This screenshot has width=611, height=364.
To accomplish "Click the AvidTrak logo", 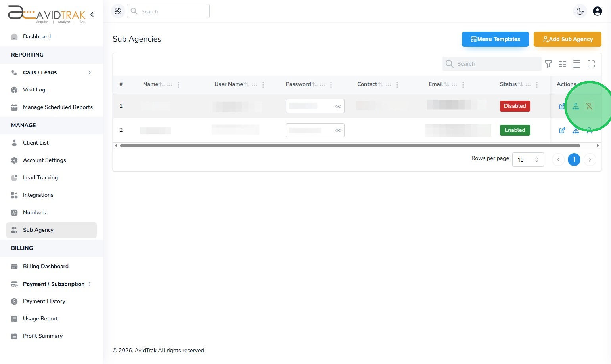I will click(47, 14).
